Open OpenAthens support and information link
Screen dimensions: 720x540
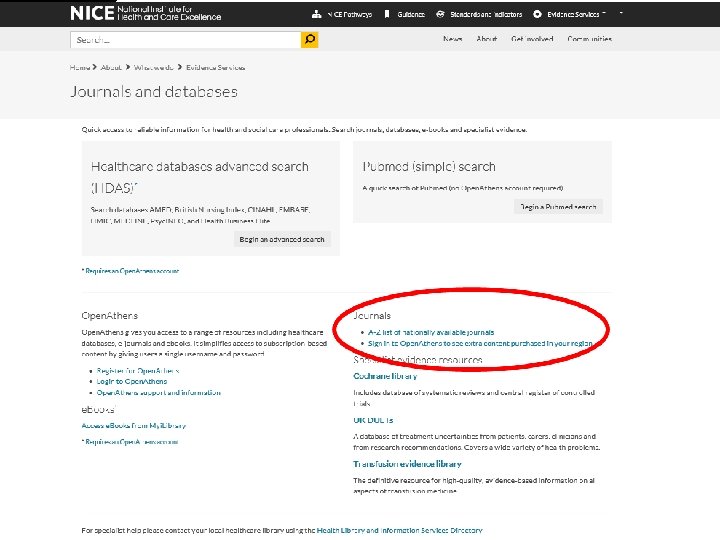158,393
